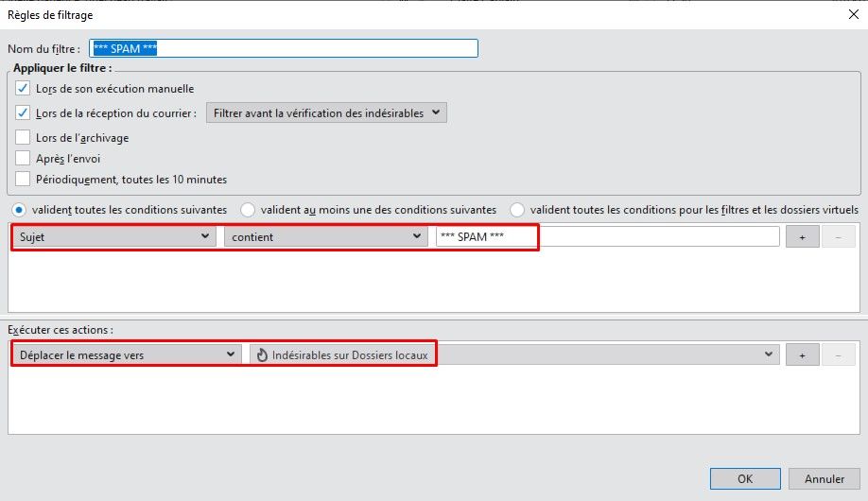The image size is (868, 501).
Task: Confirm the filter with OK
Action: 745,479
